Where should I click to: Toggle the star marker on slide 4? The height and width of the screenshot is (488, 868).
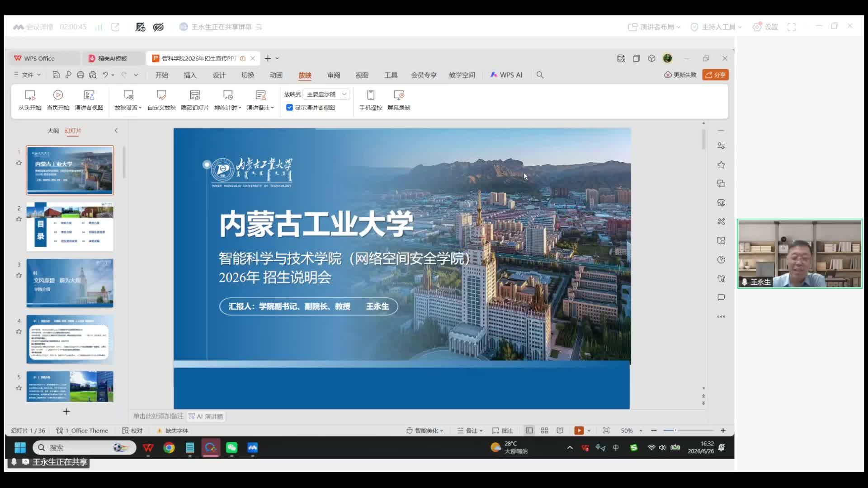(19, 332)
